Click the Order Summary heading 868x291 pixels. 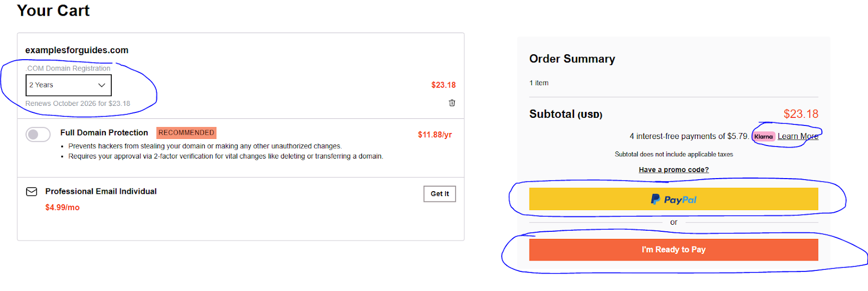coord(572,59)
